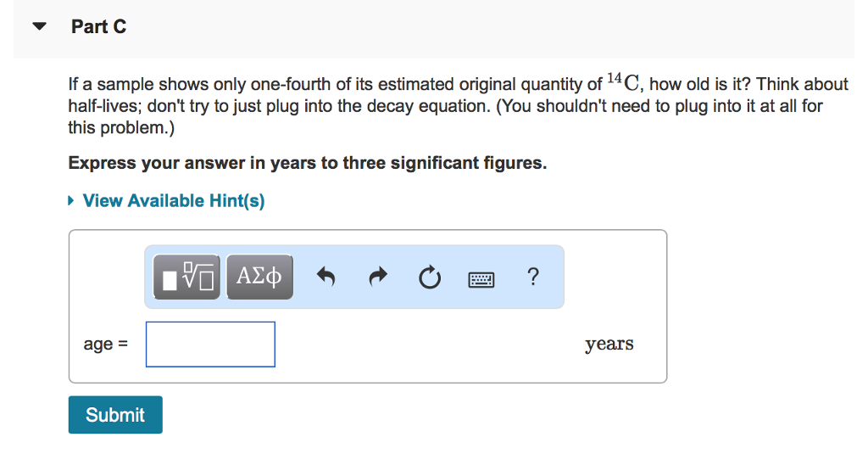Focus the age answer input box
The width and height of the screenshot is (868, 465).
coord(210,345)
